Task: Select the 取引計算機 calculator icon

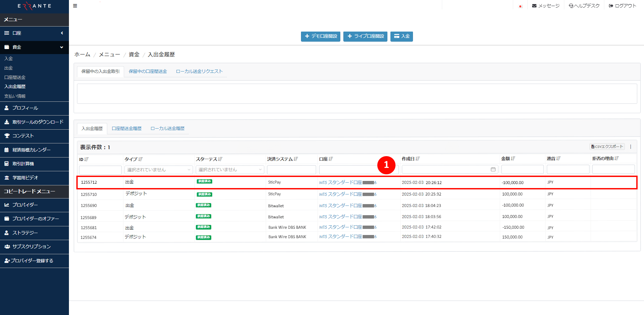Action: (x=7, y=164)
